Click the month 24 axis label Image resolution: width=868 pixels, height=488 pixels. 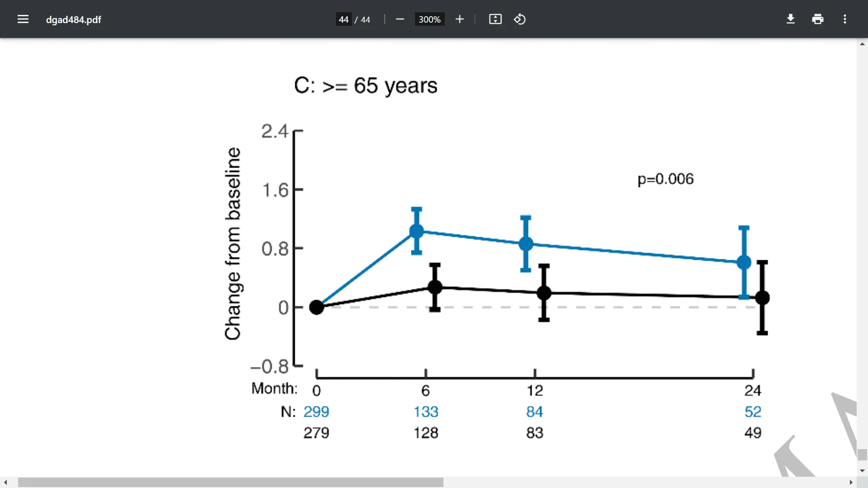(753, 390)
